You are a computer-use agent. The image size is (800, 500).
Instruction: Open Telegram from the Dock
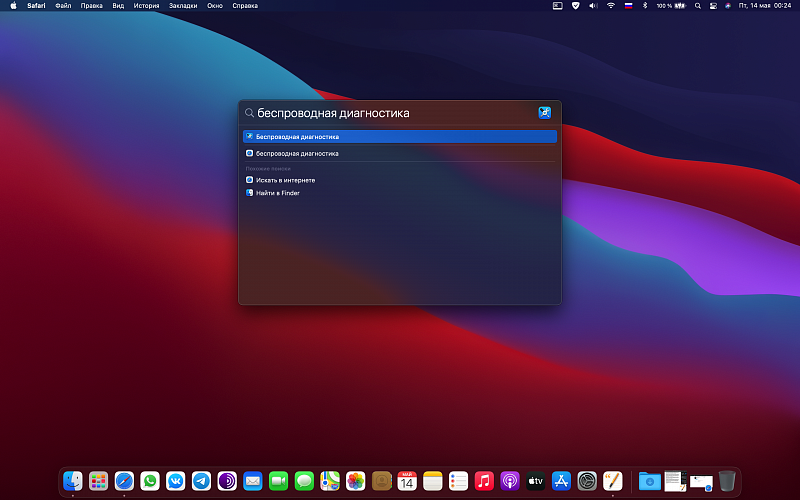click(201, 481)
